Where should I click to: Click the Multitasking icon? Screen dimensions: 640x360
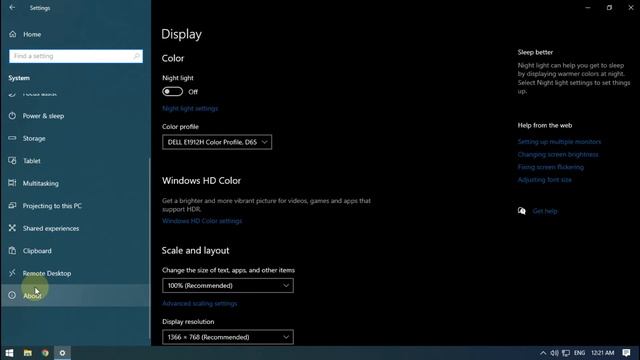(x=12, y=183)
